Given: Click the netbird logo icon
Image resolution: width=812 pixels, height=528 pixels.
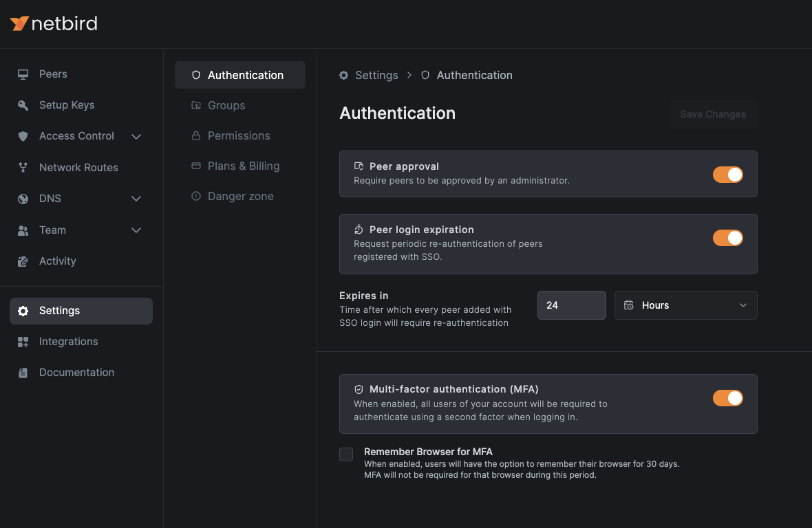Looking at the screenshot, I should [19, 23].
